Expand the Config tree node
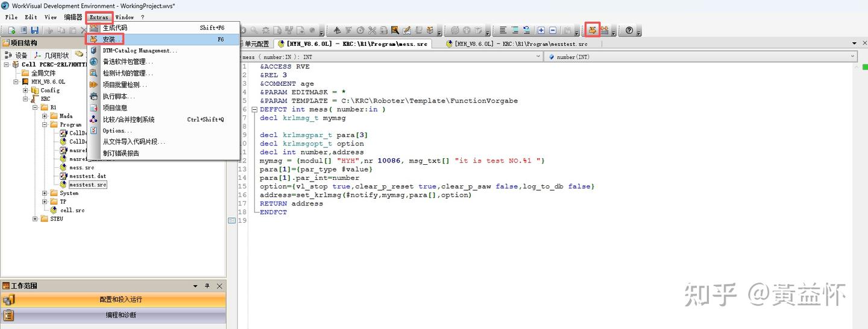 26,91
